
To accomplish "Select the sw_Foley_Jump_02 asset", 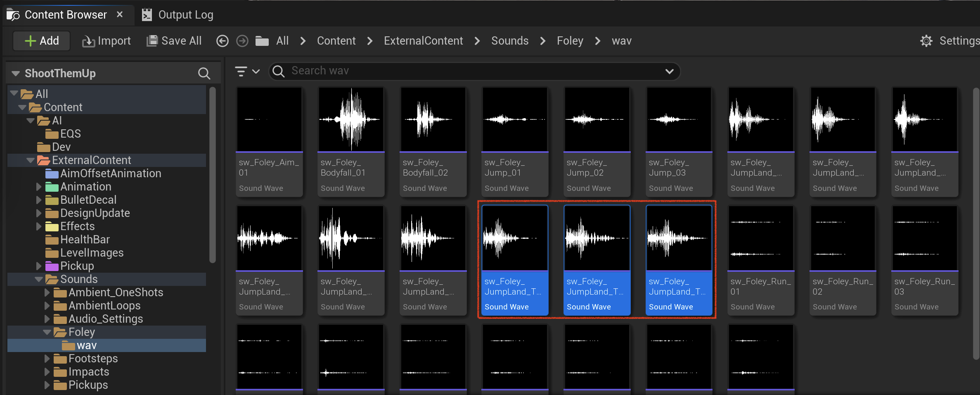I will (597, 141).
